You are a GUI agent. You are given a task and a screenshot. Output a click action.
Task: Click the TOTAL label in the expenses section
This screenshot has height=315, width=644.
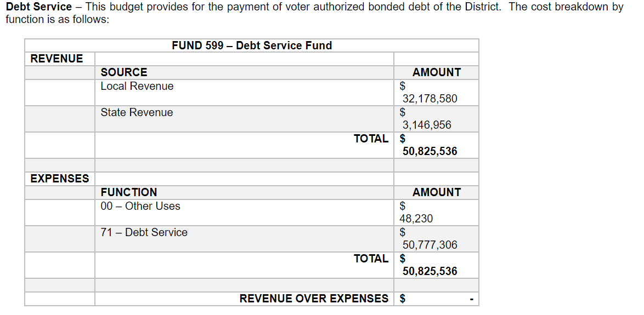click(x=371, y=259)
